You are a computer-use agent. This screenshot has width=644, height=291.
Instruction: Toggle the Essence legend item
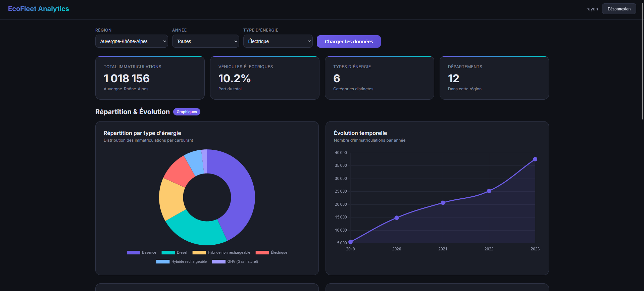(141, 252)
